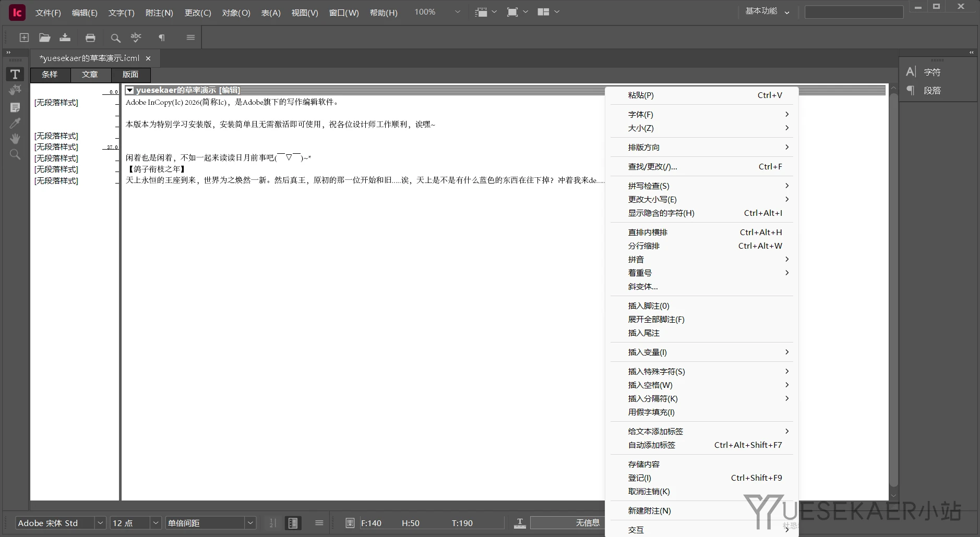Click the copyfit progress icon before 无信息
The image size is (980, 537).
click(520, 523)
